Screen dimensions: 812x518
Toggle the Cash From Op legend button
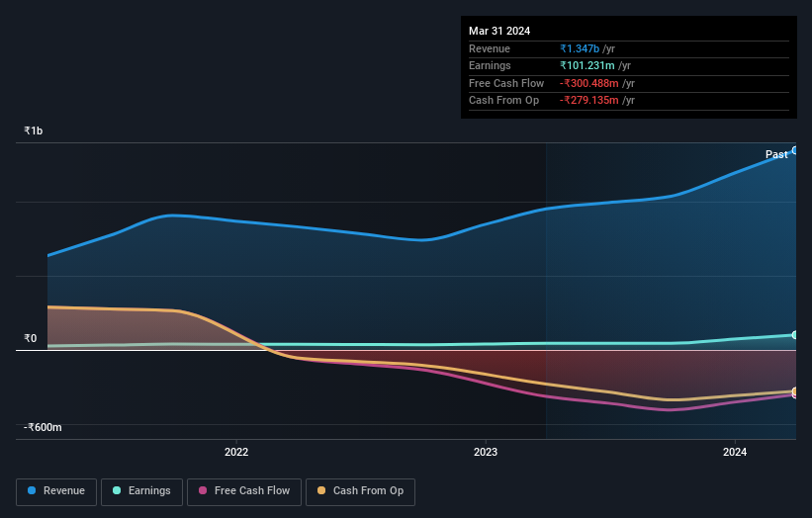pyautogui.click(x=360, y=491)
